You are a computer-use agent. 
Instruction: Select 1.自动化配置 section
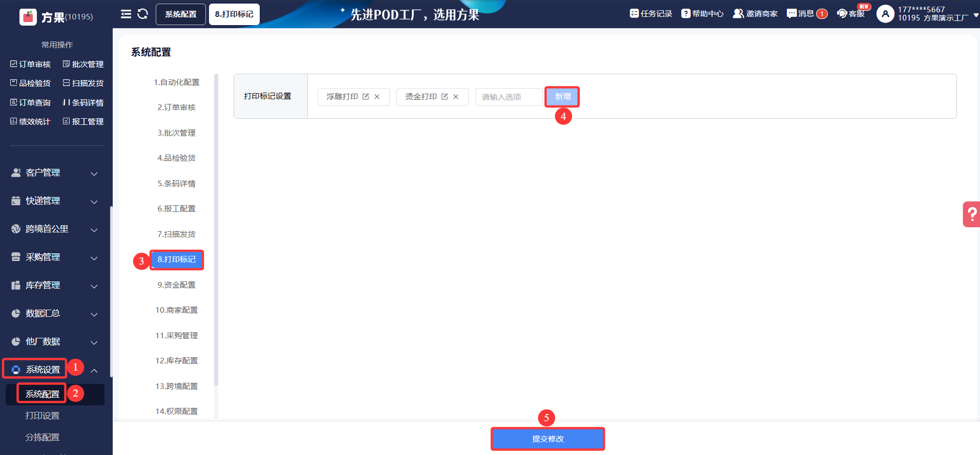[x=176, y=82]
